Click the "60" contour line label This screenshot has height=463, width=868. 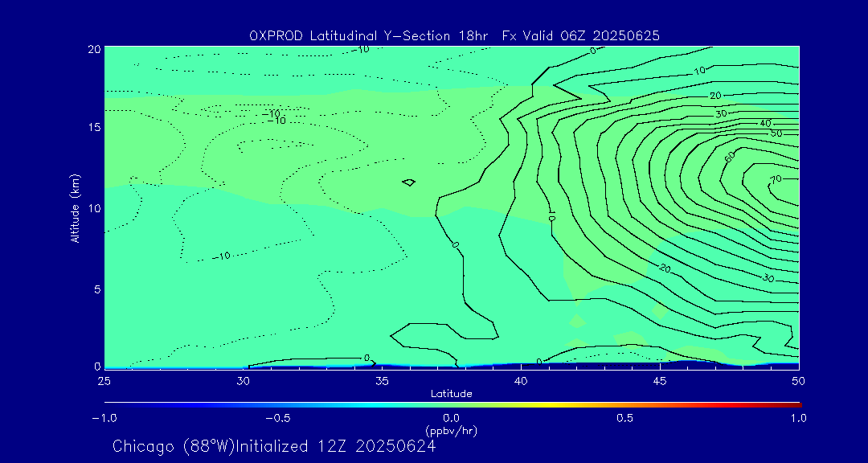point(731,158)
